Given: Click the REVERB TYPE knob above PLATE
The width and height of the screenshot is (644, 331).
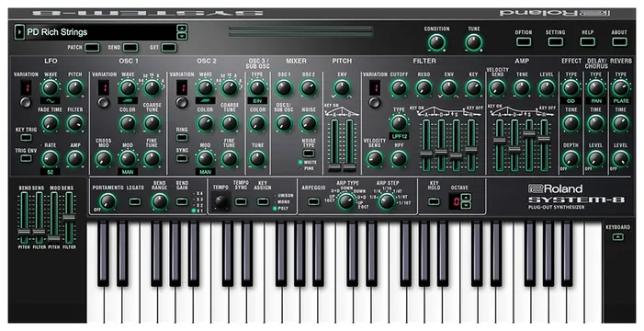Looking at the screenshot, I should point(621,87).
